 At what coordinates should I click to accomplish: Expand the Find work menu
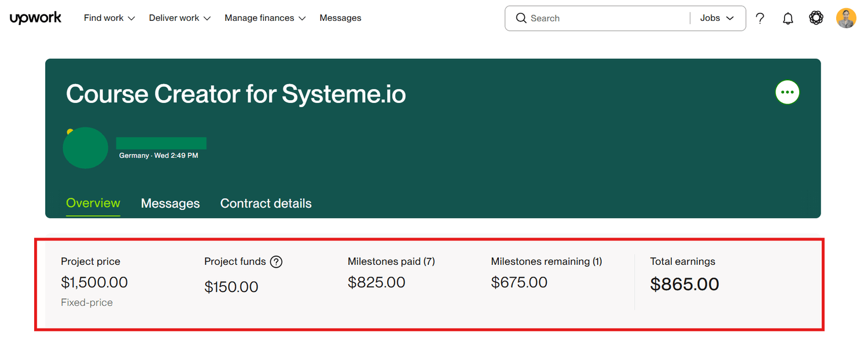click(109, 18)
